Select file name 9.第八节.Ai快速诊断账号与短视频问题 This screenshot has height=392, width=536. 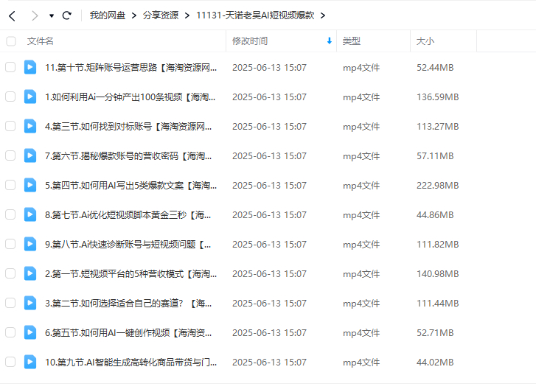pos(128,245)
